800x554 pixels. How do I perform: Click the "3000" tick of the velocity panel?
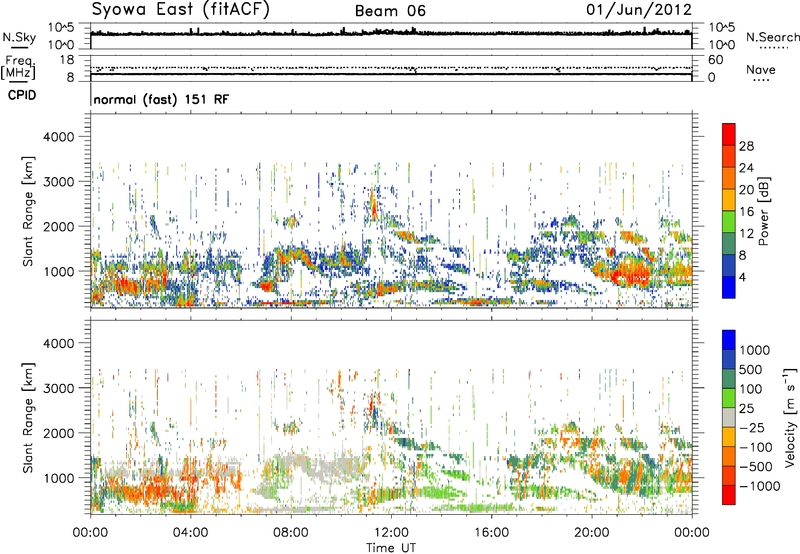(x=58, y=388)
